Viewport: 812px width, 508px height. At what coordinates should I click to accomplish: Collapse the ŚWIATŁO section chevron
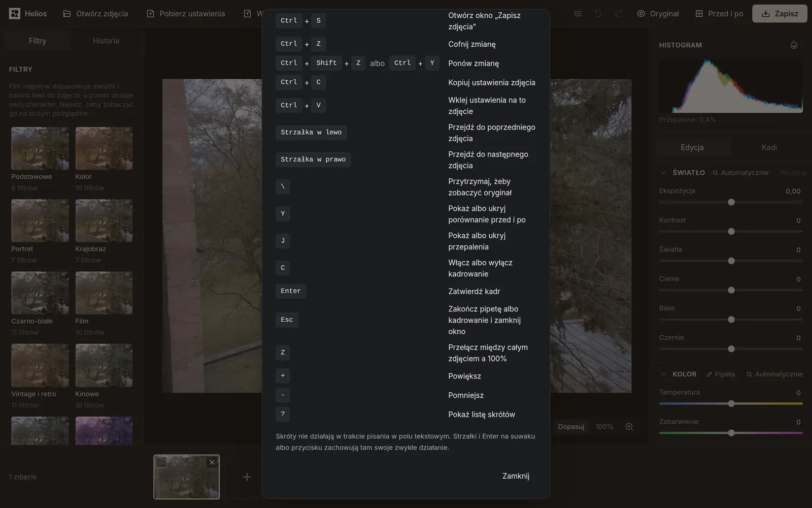pos(663,173)
